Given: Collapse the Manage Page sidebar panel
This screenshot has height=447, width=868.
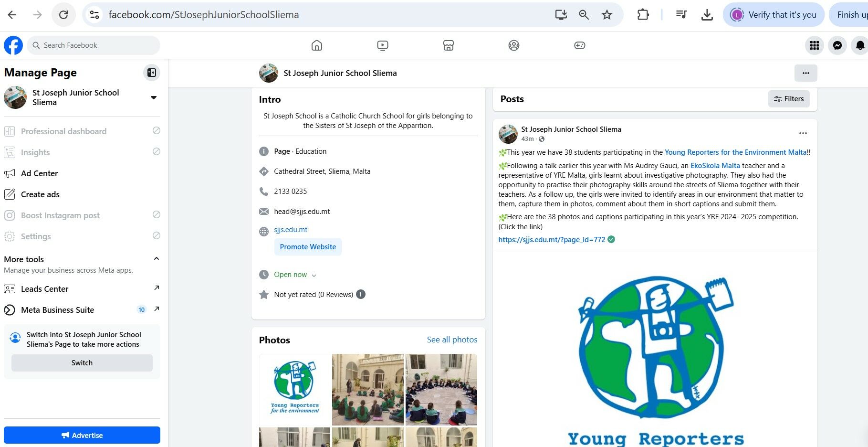Looking at the screenshot, I should click(151, 73).
